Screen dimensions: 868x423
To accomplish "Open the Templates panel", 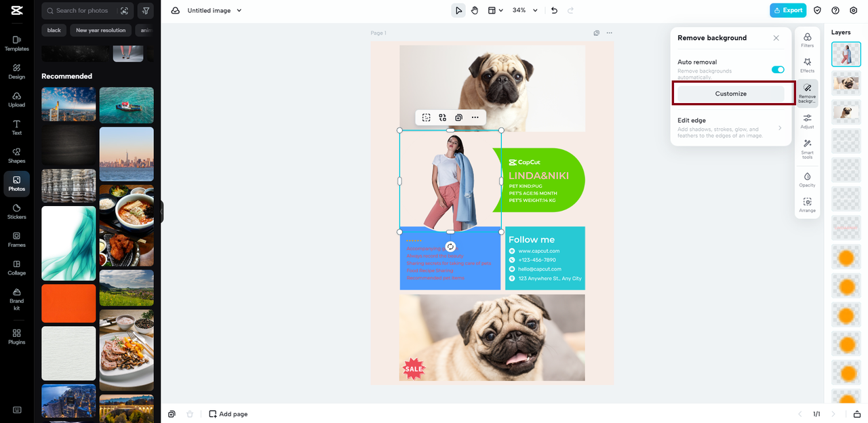I will [16, 43].
